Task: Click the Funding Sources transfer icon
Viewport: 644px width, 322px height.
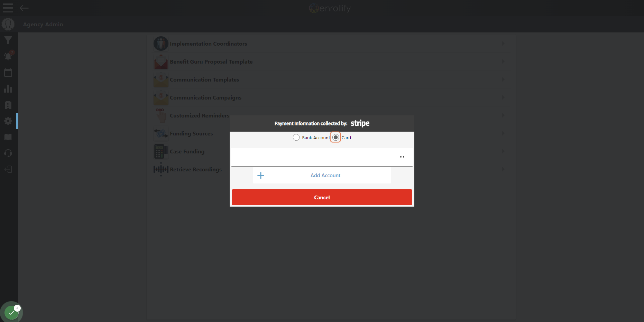Action: point(161,133)
